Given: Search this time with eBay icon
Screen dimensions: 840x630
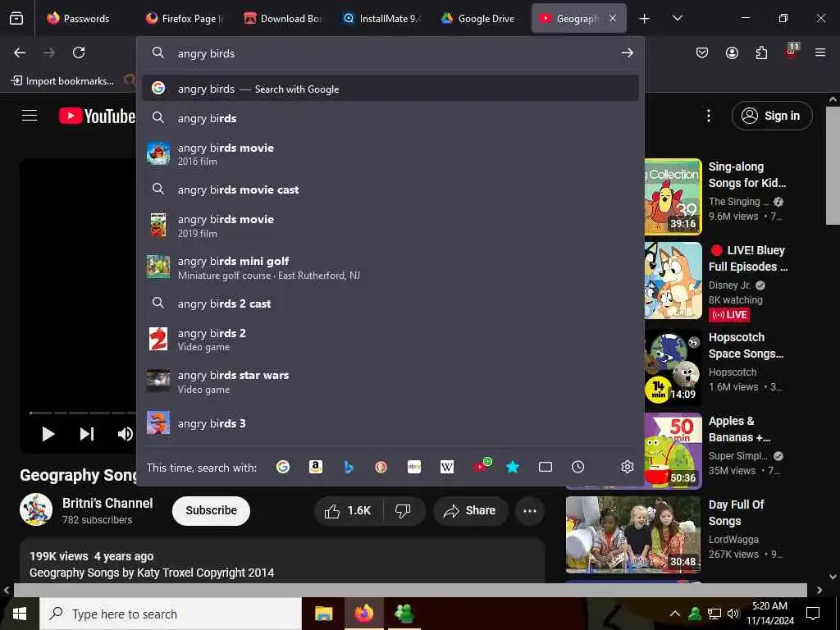Looking at the screenshot, I should pyautogui.click(x=414, y=467).
